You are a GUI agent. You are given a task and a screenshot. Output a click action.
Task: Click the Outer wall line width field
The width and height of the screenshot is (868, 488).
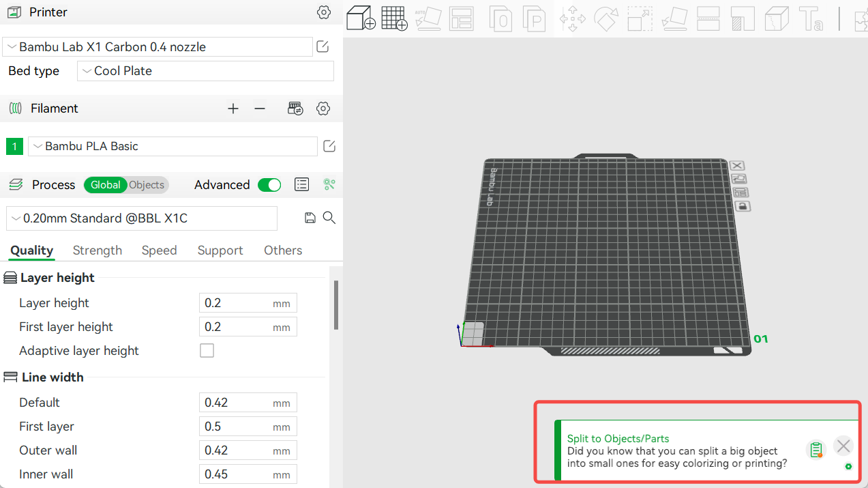[x=248, y=450]
